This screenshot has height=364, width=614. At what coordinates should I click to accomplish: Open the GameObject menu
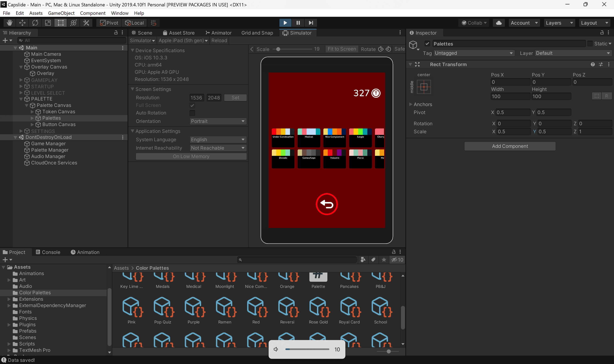61,13
